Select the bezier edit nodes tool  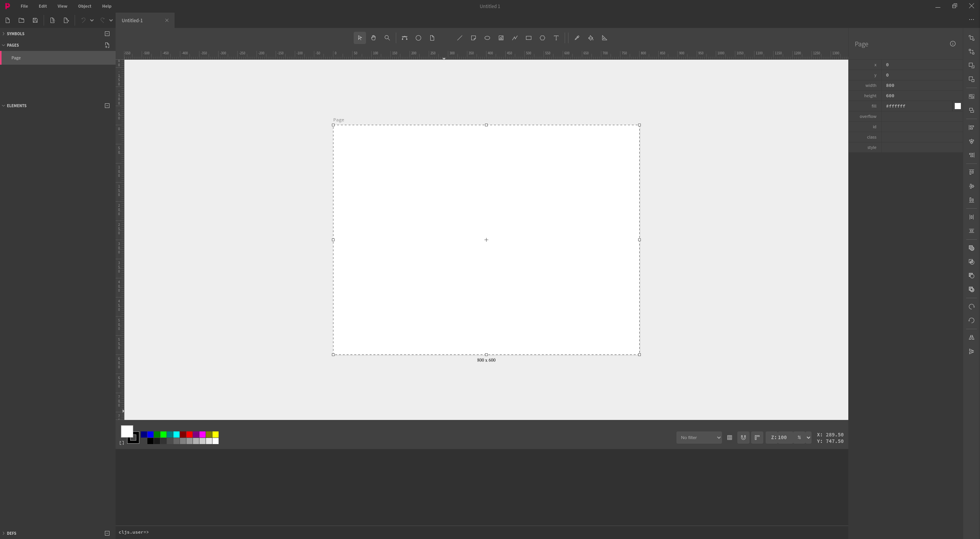(405, 38)
